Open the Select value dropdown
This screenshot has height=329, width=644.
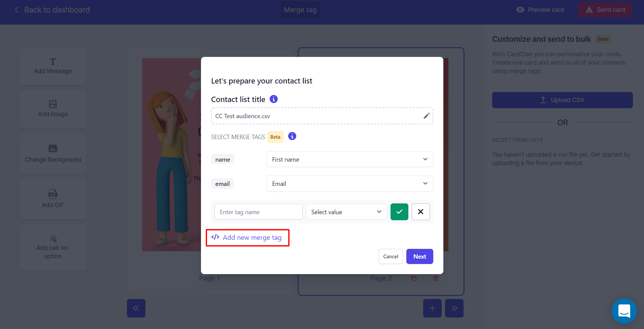pos(346,211)
